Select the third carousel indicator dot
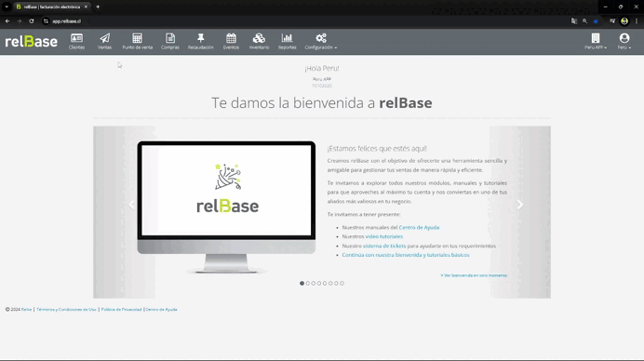 click(x=314, y=284)
